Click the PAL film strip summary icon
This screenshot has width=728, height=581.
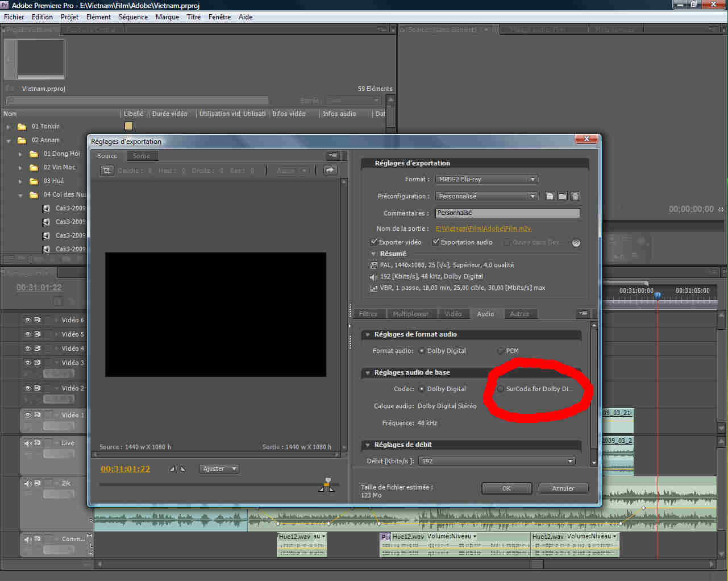(x=373, y=265)
